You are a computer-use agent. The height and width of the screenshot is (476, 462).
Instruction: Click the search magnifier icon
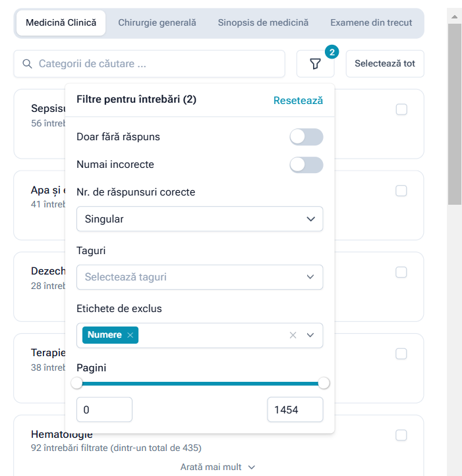[x=28, y=64]
